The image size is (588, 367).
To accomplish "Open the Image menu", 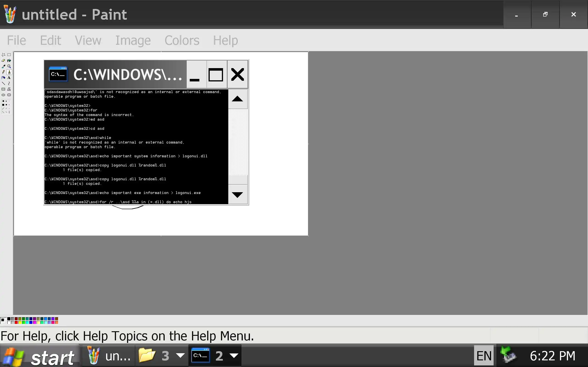I will 133,40.
